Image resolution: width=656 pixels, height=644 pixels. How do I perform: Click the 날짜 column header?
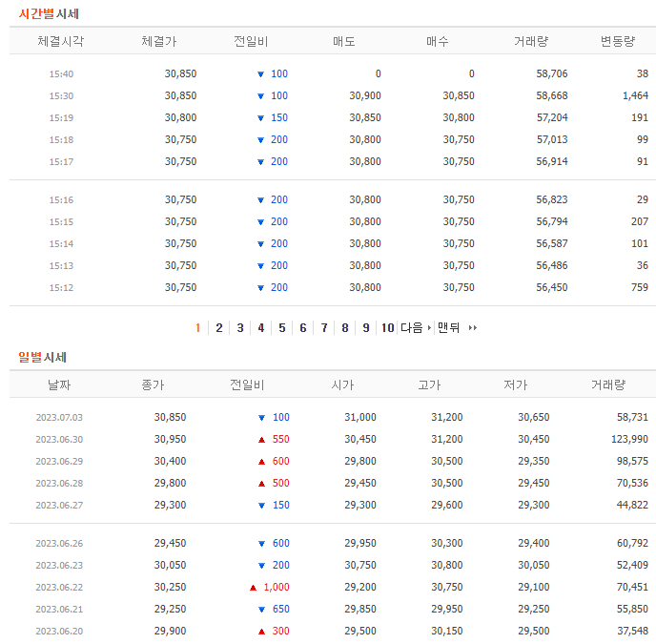coord(59,384)
